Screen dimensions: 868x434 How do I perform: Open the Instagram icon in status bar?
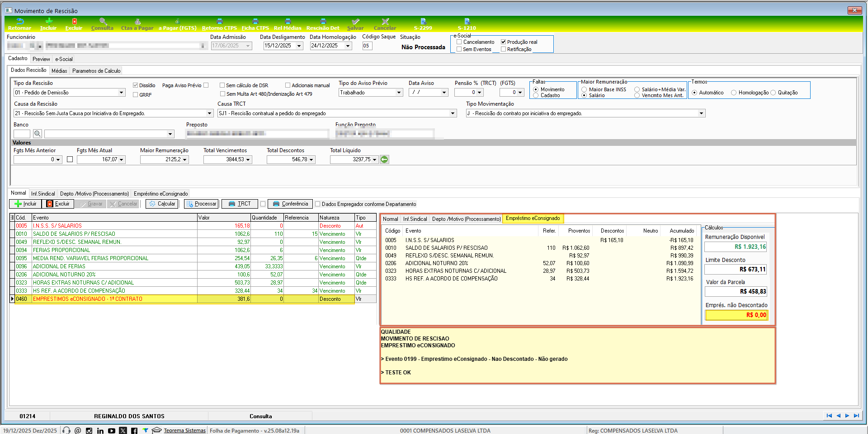coord(89,430)
